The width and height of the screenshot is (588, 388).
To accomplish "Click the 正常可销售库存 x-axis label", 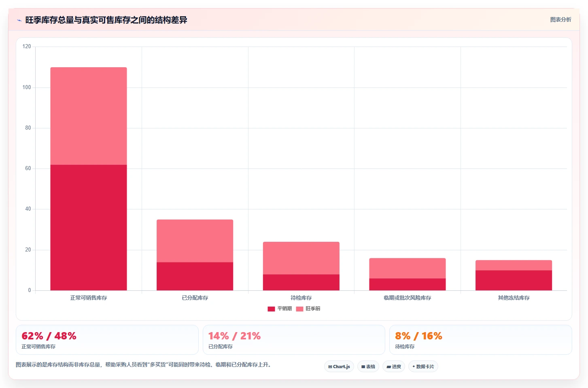I will (x=89, y=298).
